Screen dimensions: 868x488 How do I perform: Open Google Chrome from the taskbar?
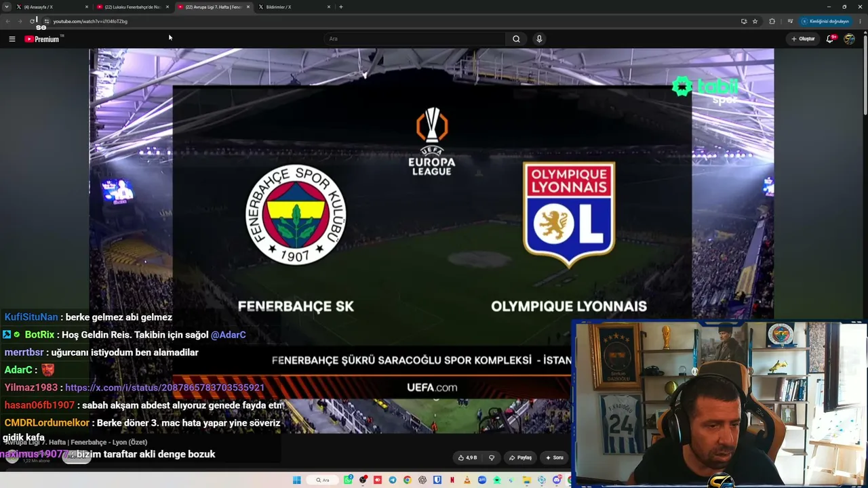pyautogui.click(x=408, y=480)
